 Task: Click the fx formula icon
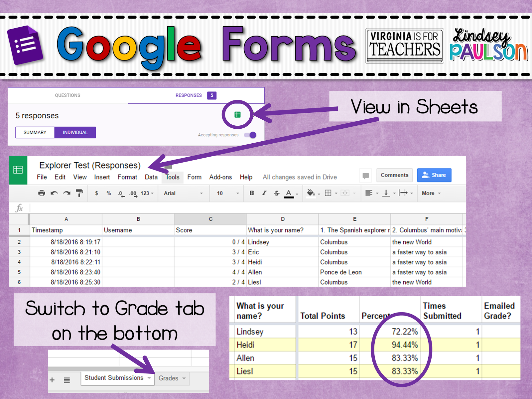[20, 208]
